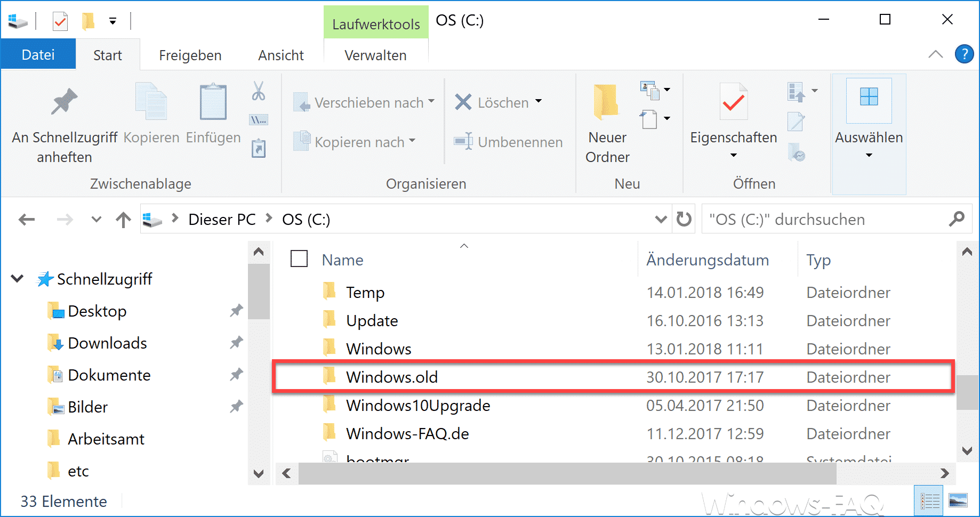The image size is (980, 517).
Task: Expand the address bar history dropdown
Action: [661, 219]
